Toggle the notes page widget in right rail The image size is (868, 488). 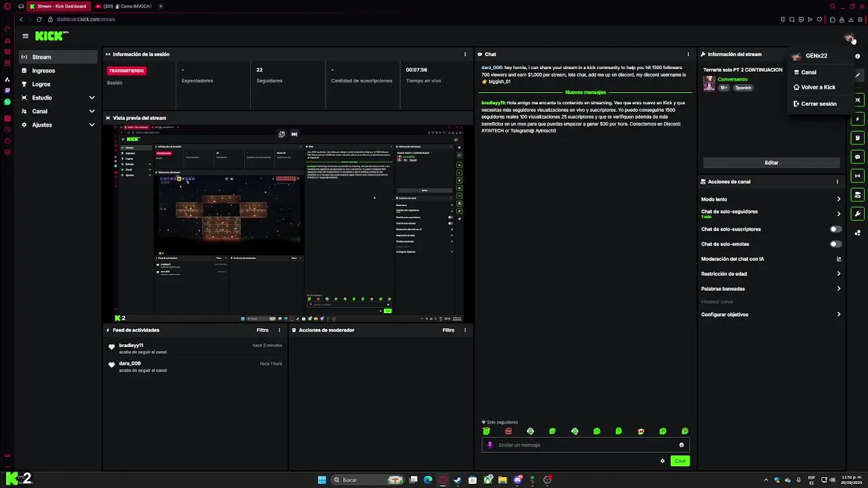tap(858, 138)
